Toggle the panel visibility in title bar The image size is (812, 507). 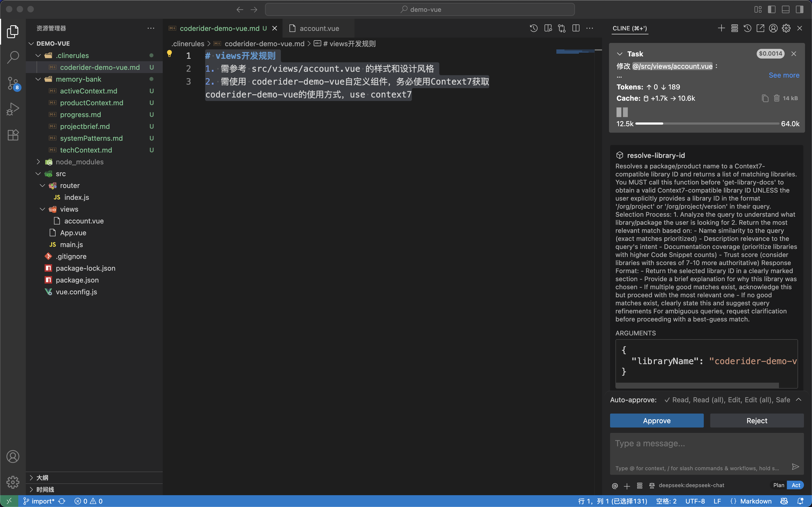[785, 9]
